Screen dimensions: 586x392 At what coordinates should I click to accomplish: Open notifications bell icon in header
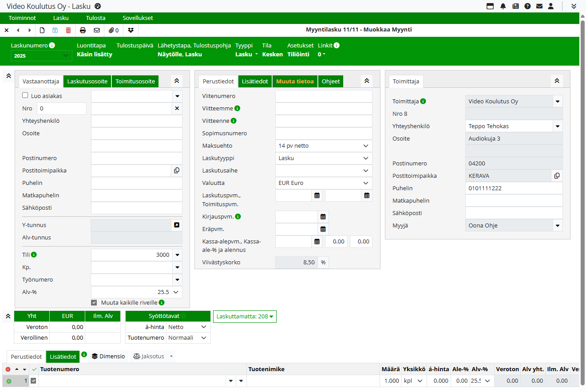click(503, 6)
